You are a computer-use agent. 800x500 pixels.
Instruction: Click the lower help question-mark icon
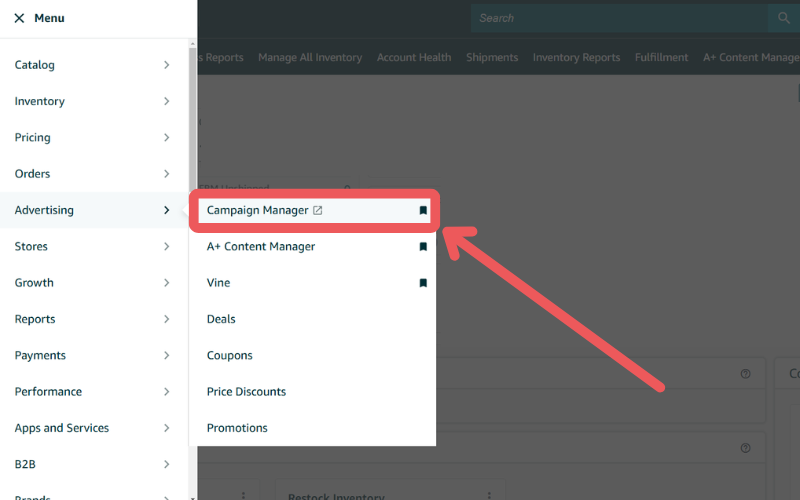pos(745,448)
